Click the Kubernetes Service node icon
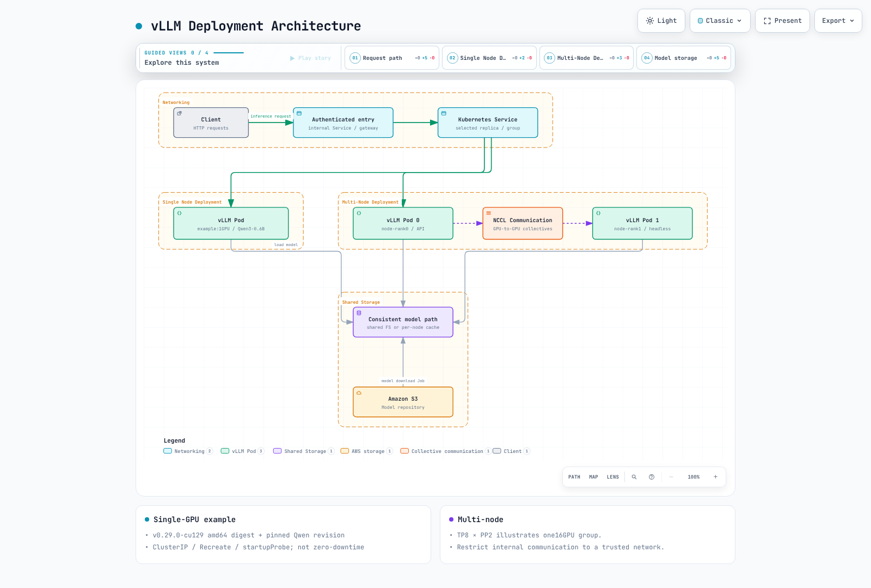 [x=444, y=113]
